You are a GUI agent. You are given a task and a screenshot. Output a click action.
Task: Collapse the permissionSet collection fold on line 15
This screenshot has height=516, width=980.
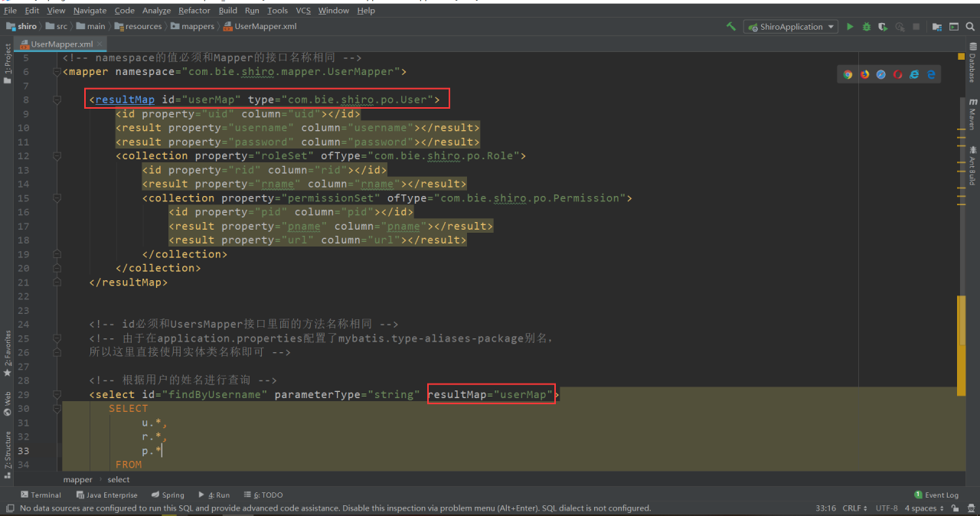pyautogui.click(x=57, y=198)
